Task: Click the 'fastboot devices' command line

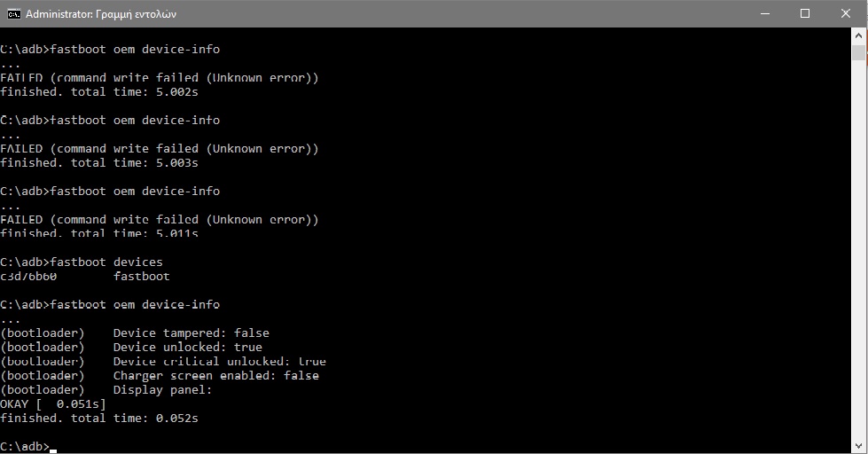Action: click(x=82, y=262)
